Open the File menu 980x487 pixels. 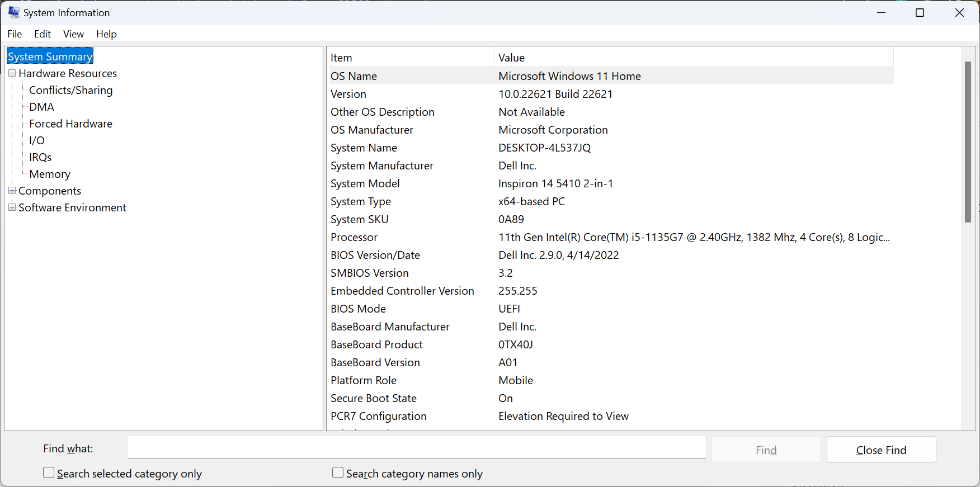pos(15,34)
